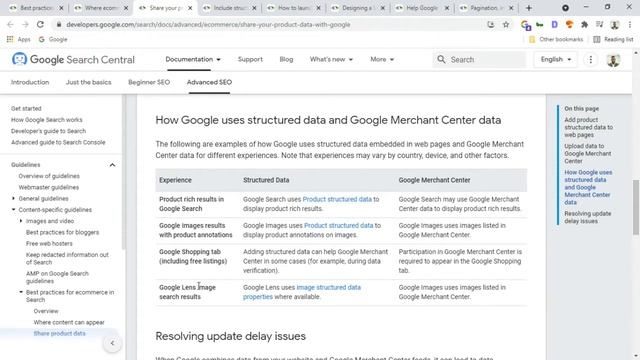Click the browser forward arrow
Screen dimensions: 640x360
point(25,24)
